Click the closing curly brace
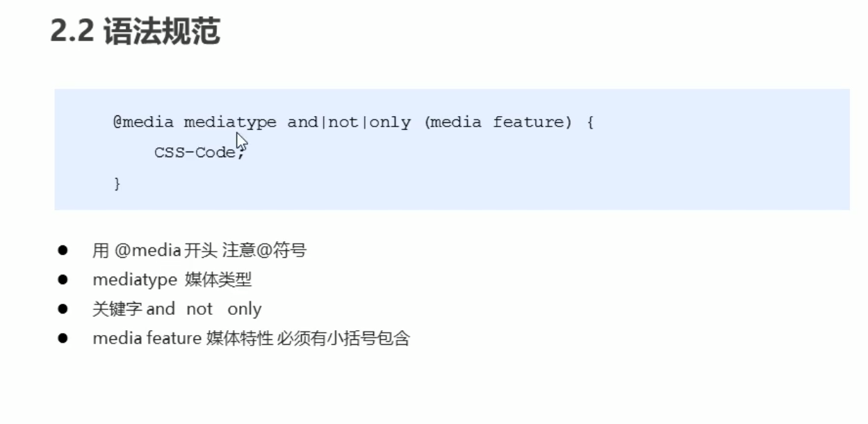The image size is (868, 424). (x=117, y=184)
